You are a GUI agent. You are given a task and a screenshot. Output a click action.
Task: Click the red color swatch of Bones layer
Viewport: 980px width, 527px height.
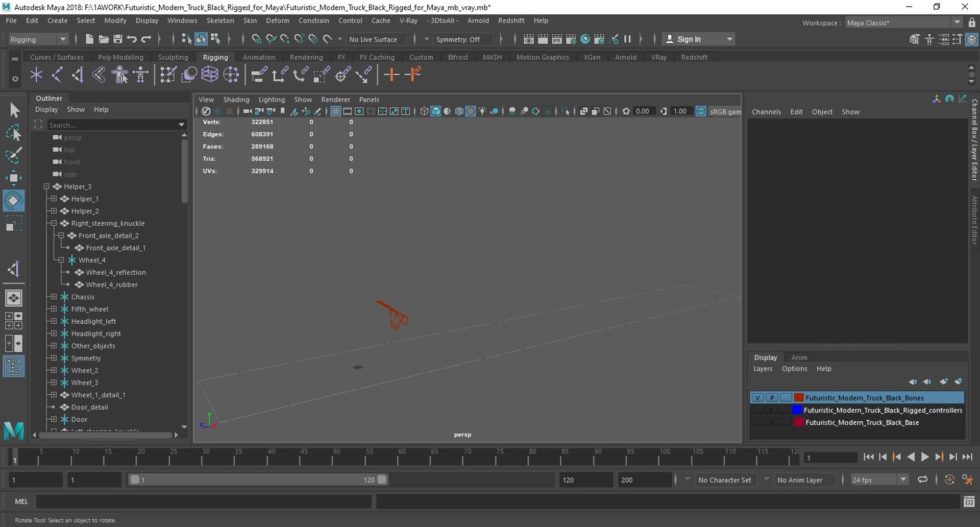click(799, 398)
